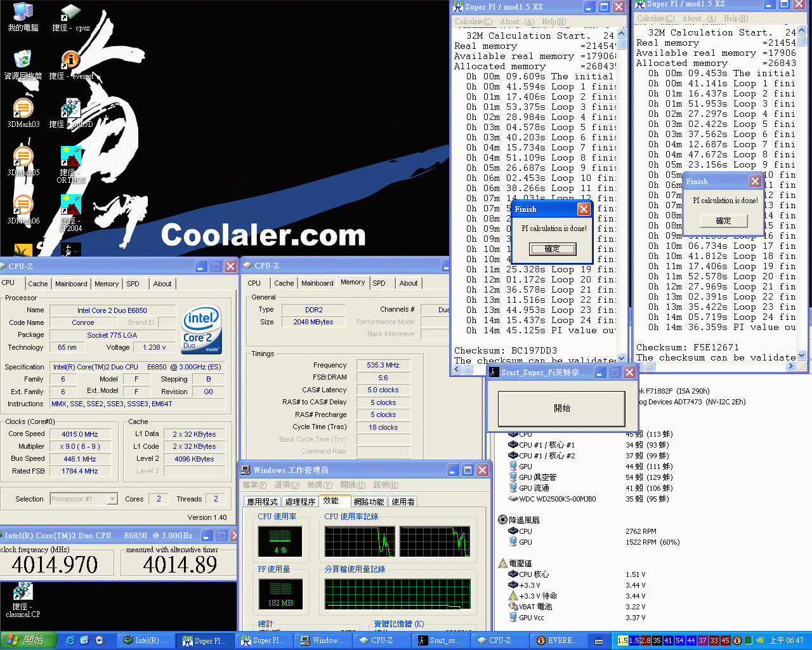Open the Windows 開始 Start menu
The height and width of the screenshot is (650, 812).
(29, 640)
